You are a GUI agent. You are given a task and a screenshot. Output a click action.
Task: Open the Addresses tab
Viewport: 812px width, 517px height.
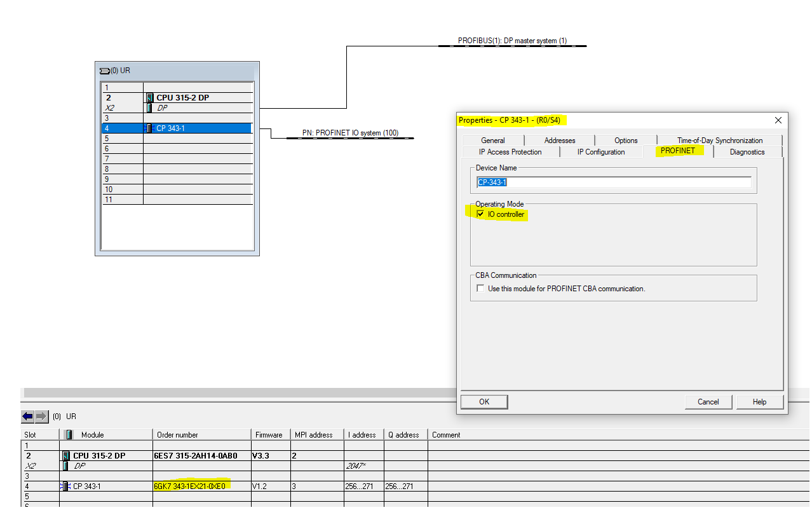(x=560, y=141)
